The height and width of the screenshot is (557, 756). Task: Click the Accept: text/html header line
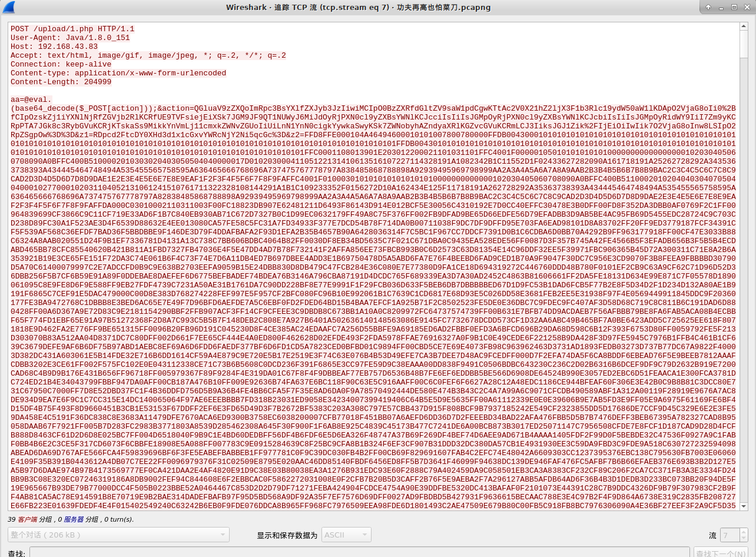click(x=148, y=55)
